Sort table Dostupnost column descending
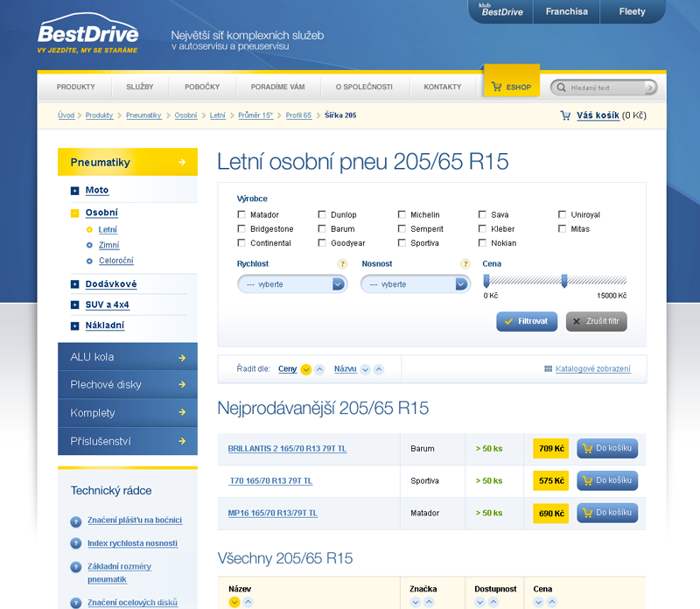The width and height of the screenshot is (700, 609). [x=479, y=602]
